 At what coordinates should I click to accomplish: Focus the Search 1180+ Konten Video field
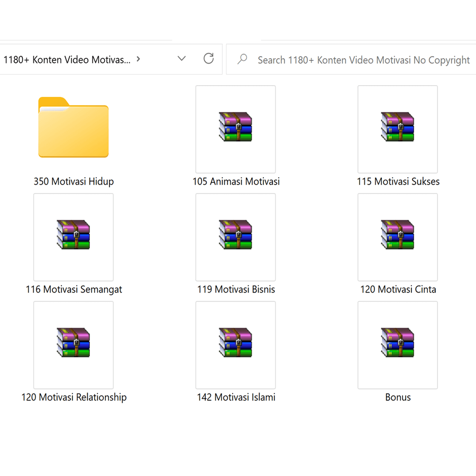[351, 59]
